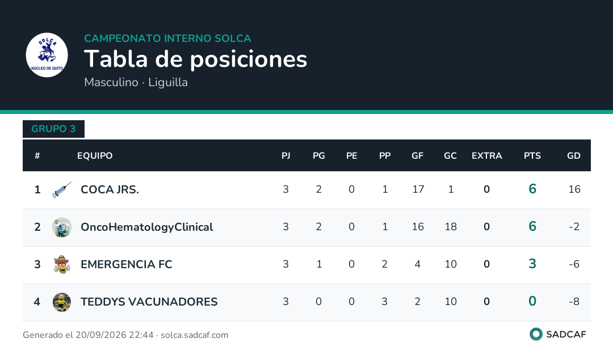The height and width of the screenshot is (364, 613).
Task: Click the Tabla de posiciones title
Action: click(195, 60)
